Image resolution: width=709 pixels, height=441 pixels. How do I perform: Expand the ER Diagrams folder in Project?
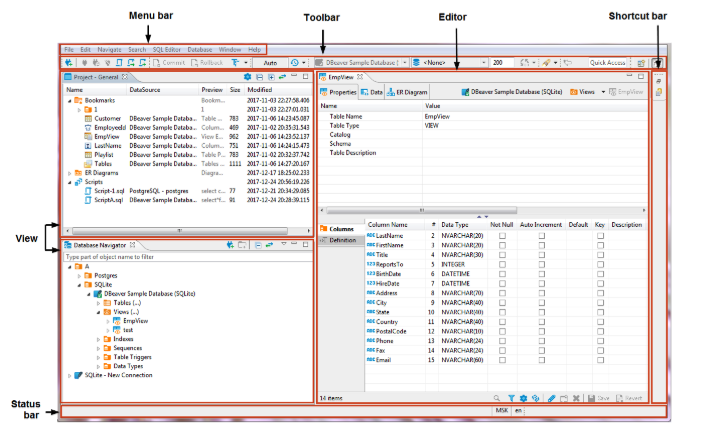pyautogui.click(x=70, y=172)
